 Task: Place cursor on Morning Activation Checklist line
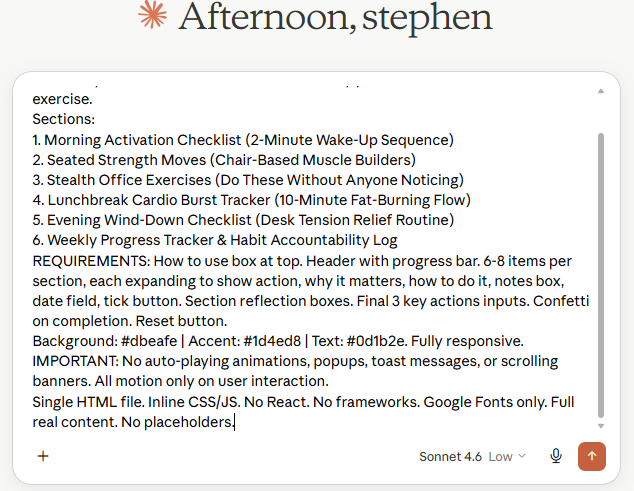(x=243, y=140)
